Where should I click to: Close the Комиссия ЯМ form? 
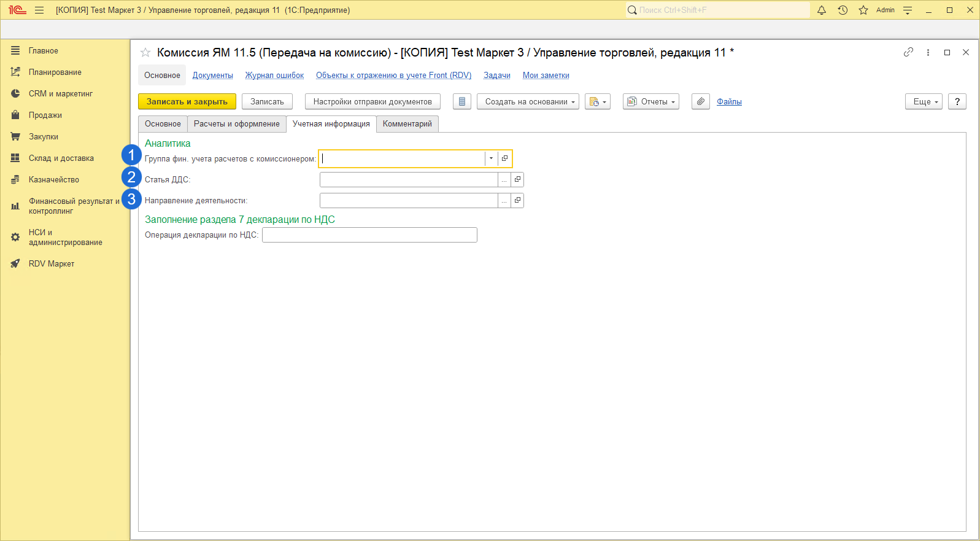pos(966,52)
